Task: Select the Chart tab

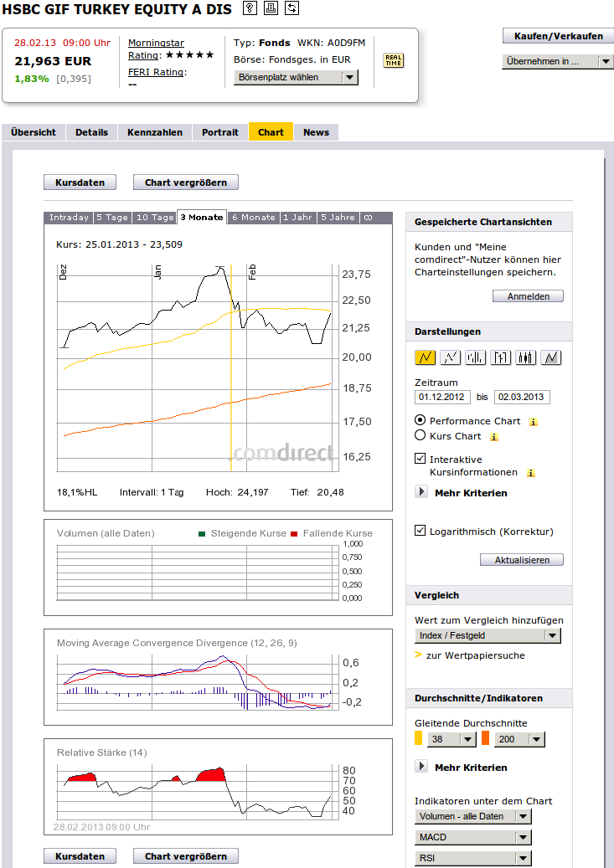Action: [271, 132]
